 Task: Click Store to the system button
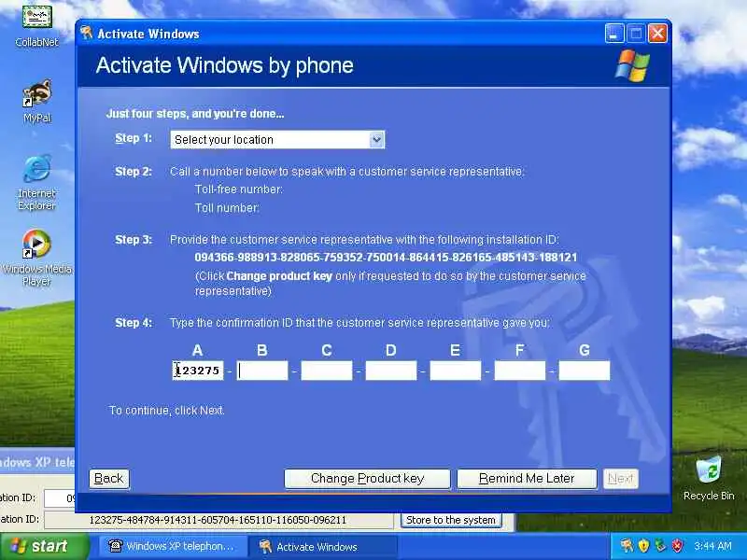click(451, 520)
